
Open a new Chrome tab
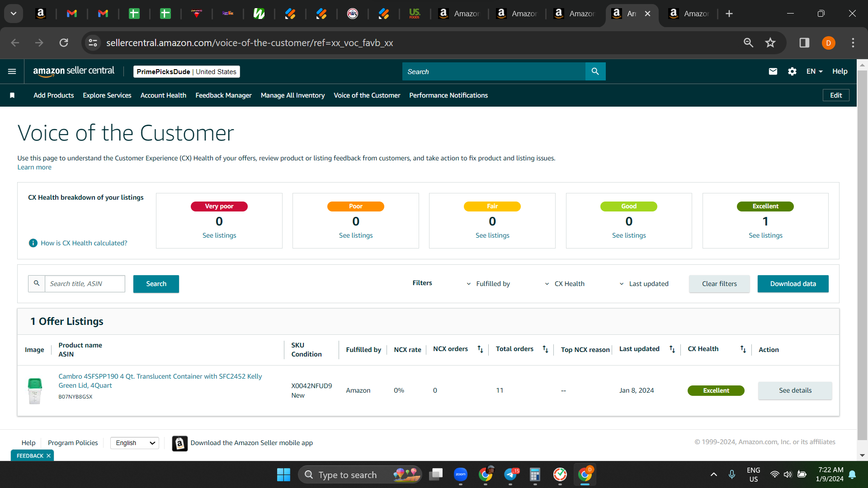(729, 14)
